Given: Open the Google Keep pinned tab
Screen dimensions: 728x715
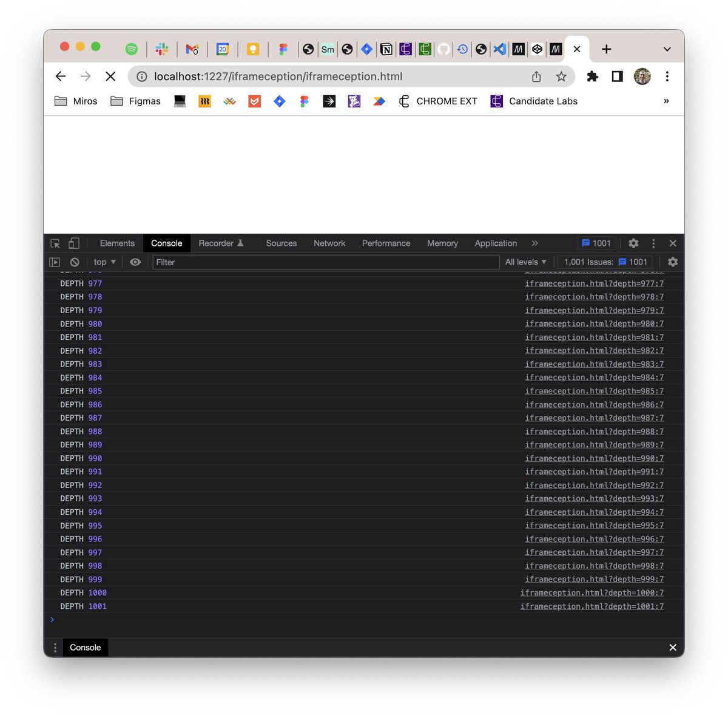Looking at the screenshot, I should coord(253,49).
